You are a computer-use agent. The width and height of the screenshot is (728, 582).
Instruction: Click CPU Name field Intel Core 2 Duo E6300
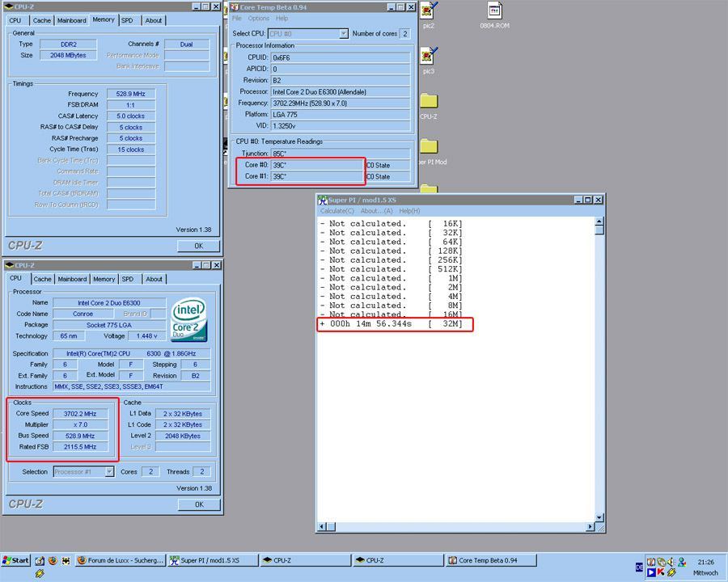click(109, 302)
